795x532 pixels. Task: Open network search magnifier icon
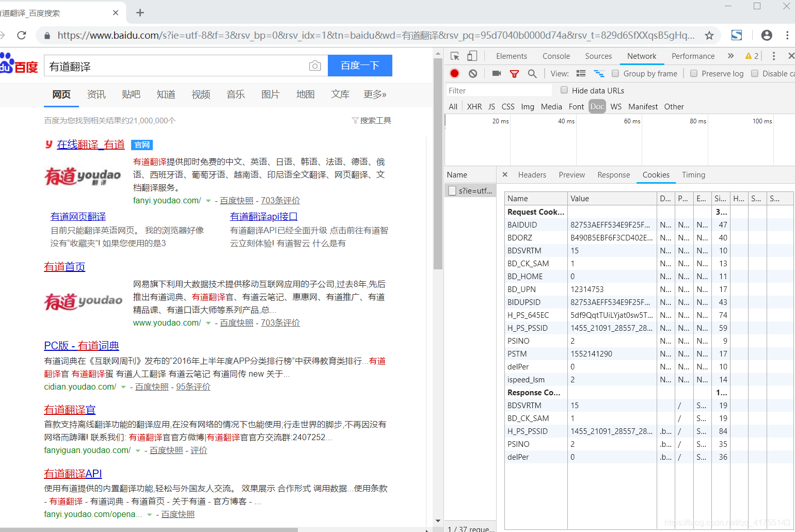(532, 74)
